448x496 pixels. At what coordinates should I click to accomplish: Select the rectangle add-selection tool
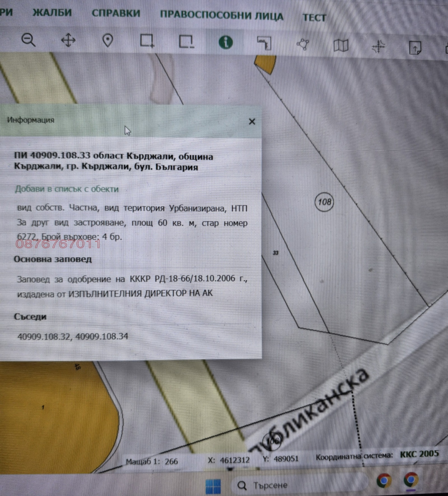tap(147, 41)
